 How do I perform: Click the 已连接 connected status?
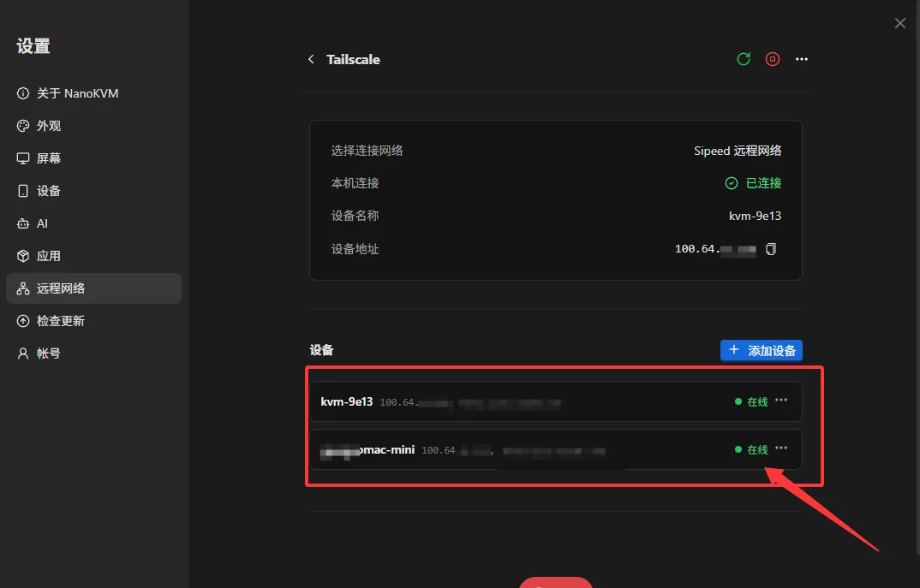click(x=753, y=183)
